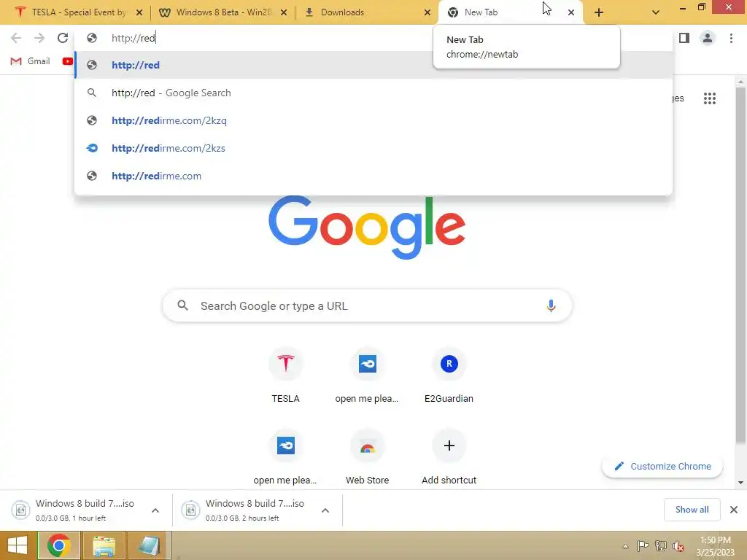
Task: Click the Customize Chrome button
Action: (x=662, y=466)
